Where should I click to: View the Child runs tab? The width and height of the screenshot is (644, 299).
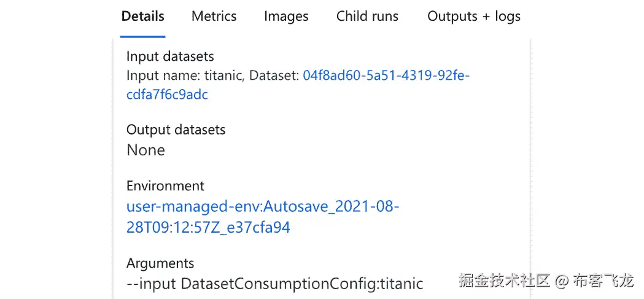pos(367,17)
